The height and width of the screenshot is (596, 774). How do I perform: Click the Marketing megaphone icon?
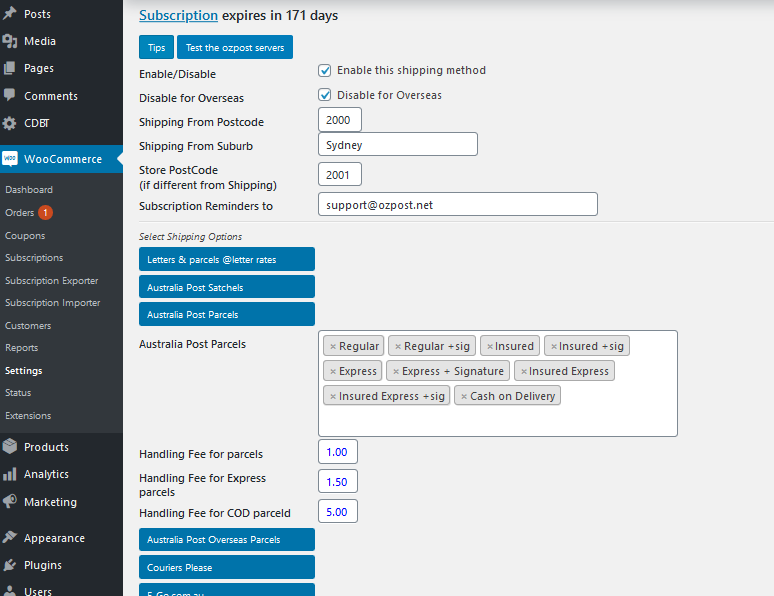pyautogui.click(x=9, y=501)
